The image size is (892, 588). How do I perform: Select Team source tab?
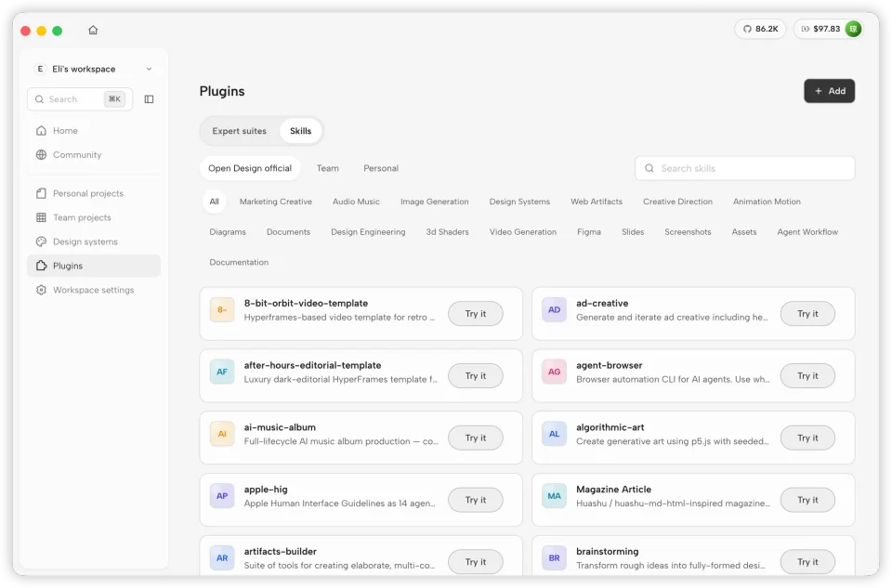tap(328, 168)
